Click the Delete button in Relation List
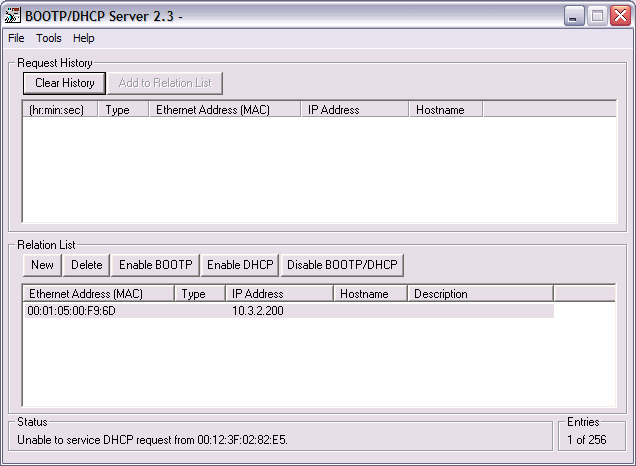 pyautogui.click(x=86, y=265)
